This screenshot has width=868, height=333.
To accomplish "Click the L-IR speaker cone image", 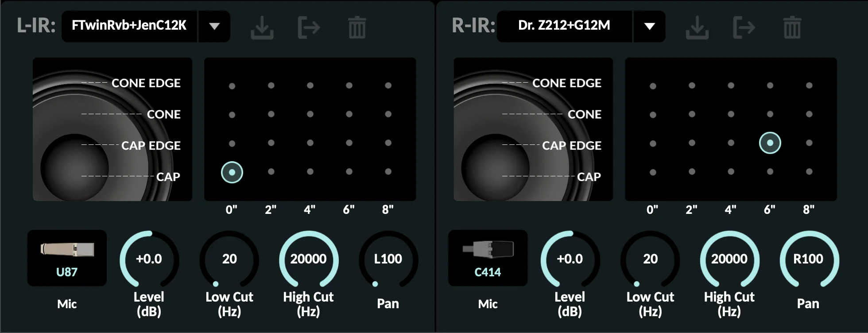I will pos(112,129).
